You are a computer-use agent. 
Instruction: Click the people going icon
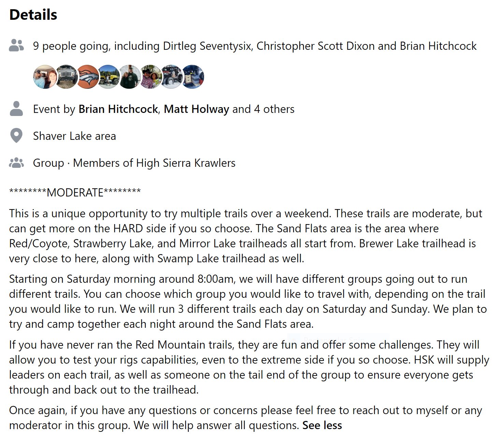pos(16,45)
